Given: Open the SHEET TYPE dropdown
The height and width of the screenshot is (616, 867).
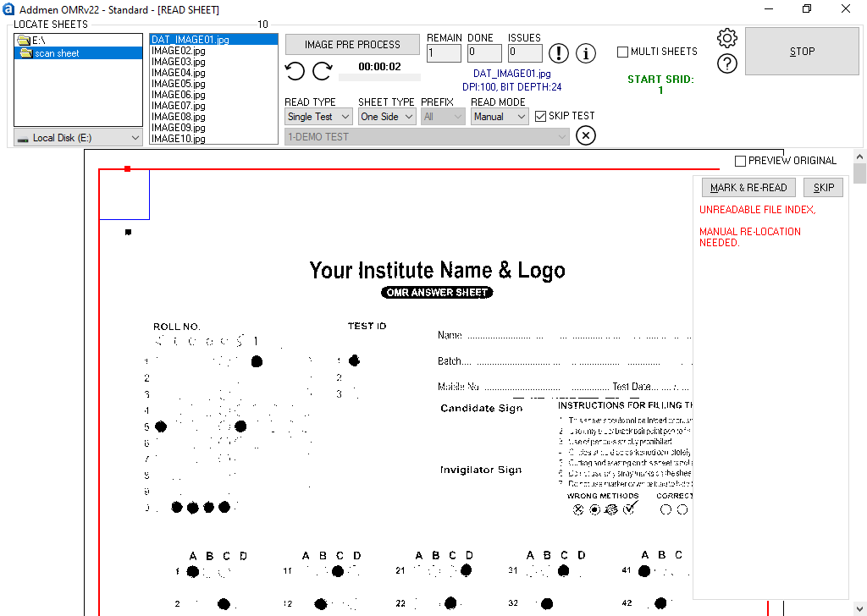Looking at the screenshot, I should (387, 117).
